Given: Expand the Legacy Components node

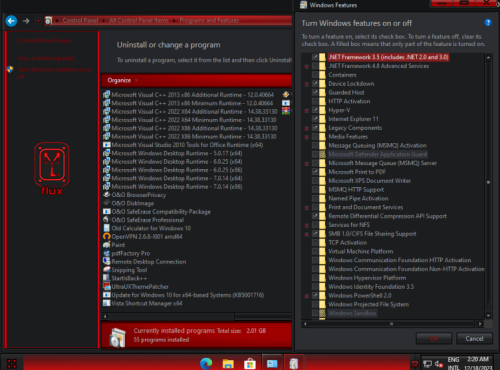Looking at the screenshot, I should [307, 128].
